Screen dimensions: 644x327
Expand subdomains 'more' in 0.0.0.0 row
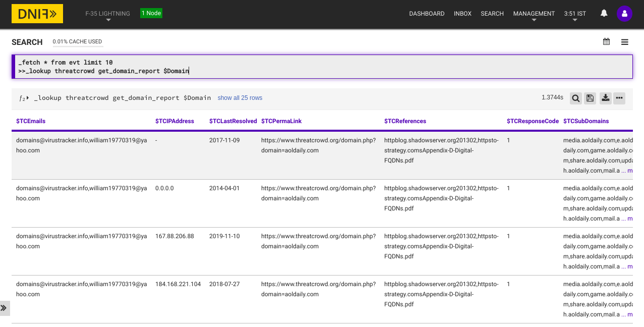point(630,219)
